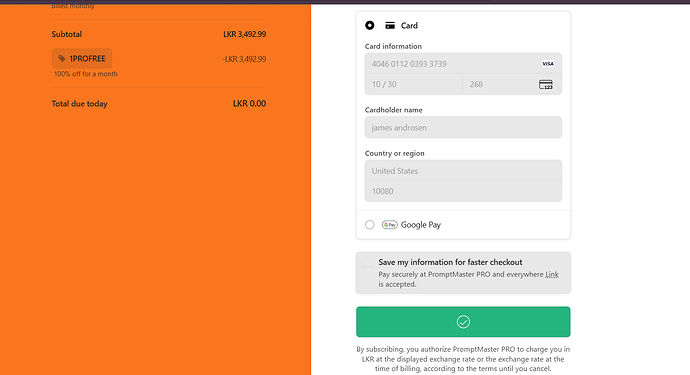Click the discount amount -LKR 3,492.99
690x375 pixels.
click(244, 59)
